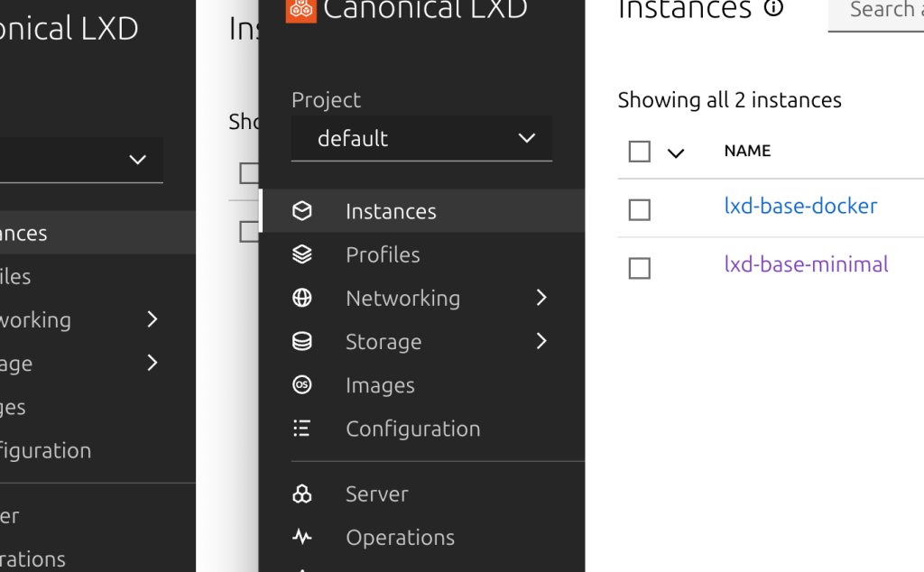Screen dimensions: 924x572
Task: Click the Search instances input field
Action: 880,11
